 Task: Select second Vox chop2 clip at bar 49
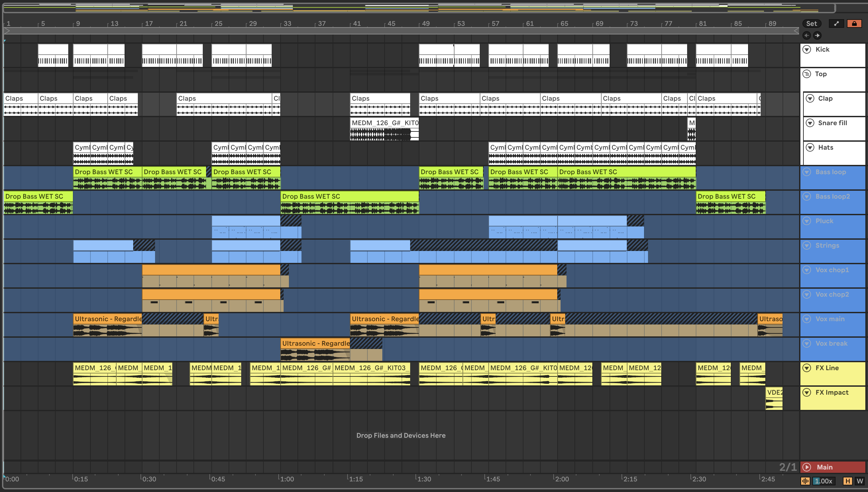488,300
